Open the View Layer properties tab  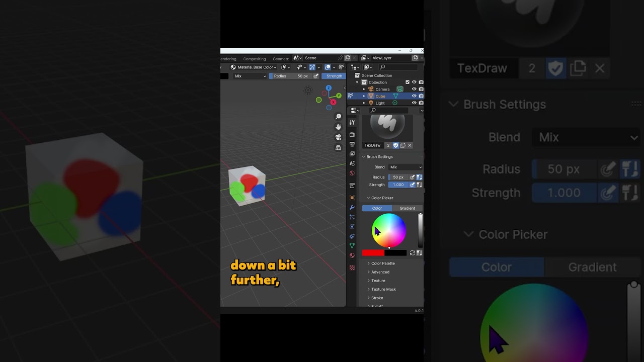(x=352, y=154)
